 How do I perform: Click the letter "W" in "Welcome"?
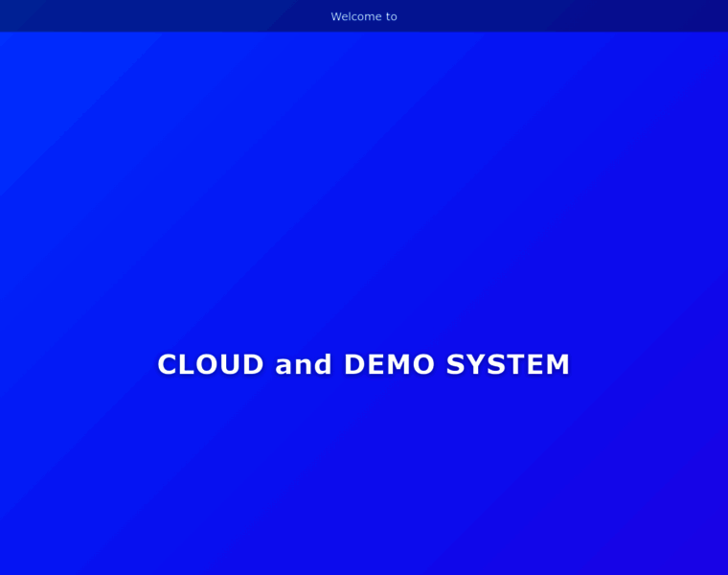pyautogui.click(x=337, y=16)
